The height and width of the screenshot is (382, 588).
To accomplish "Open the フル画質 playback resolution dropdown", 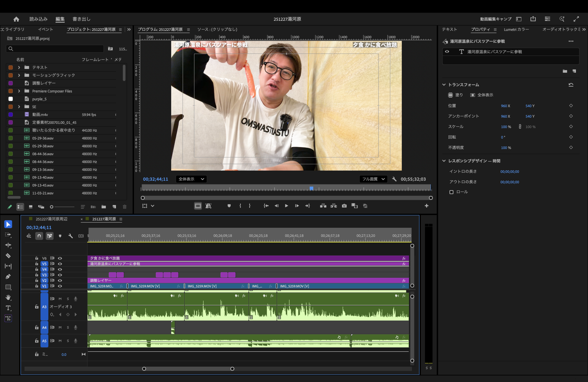I will 373,179.
